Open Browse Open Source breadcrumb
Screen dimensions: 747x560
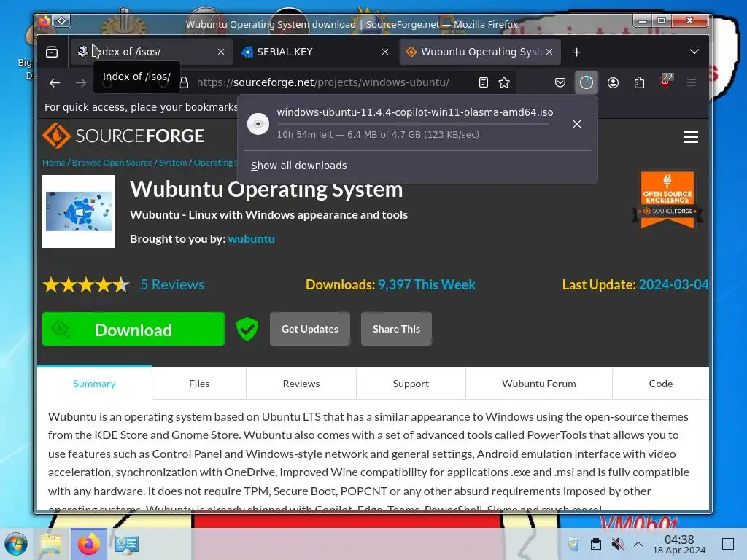tap(112, 163)
